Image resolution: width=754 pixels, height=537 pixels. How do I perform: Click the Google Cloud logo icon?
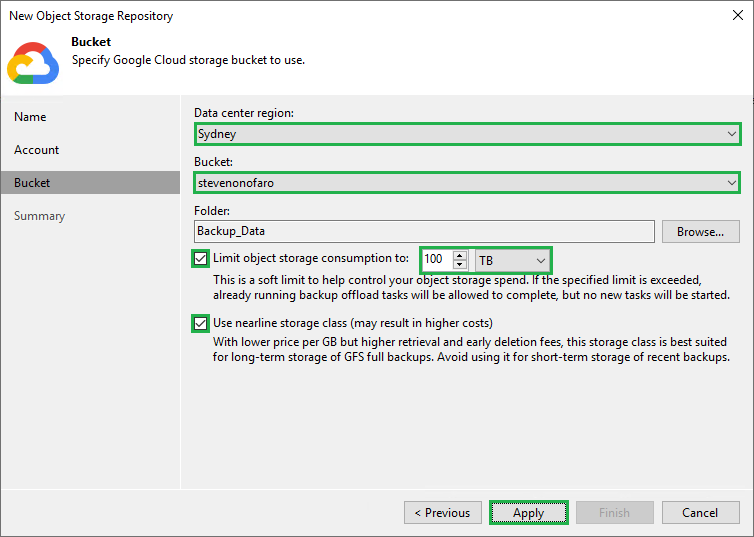pyautogui.click(x=33, y=62)
